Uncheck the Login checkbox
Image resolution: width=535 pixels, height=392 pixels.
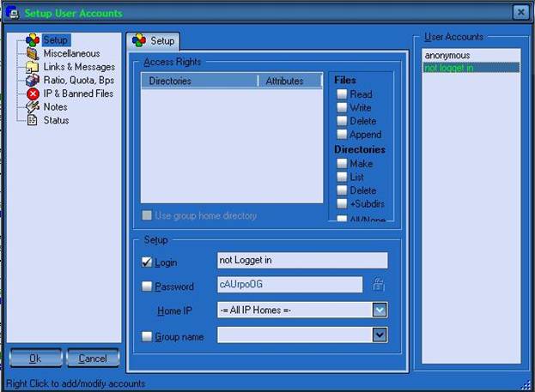pyautogui.click(x=146, y=262)
